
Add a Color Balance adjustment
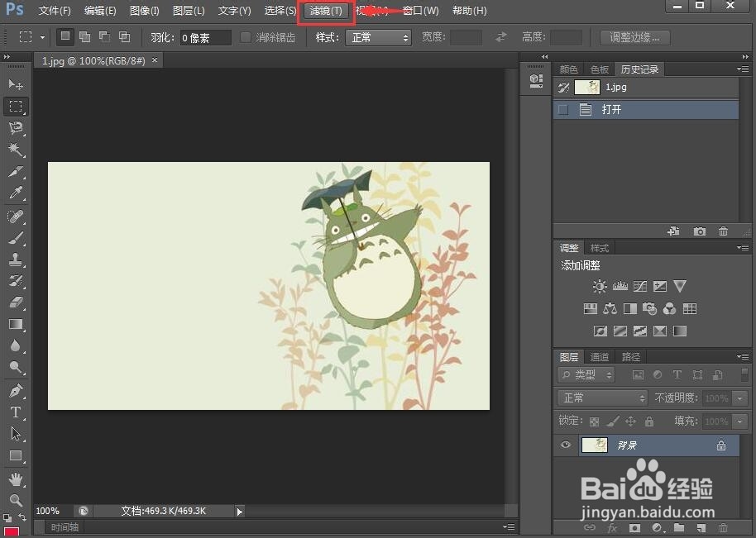(x=610, y=308)
